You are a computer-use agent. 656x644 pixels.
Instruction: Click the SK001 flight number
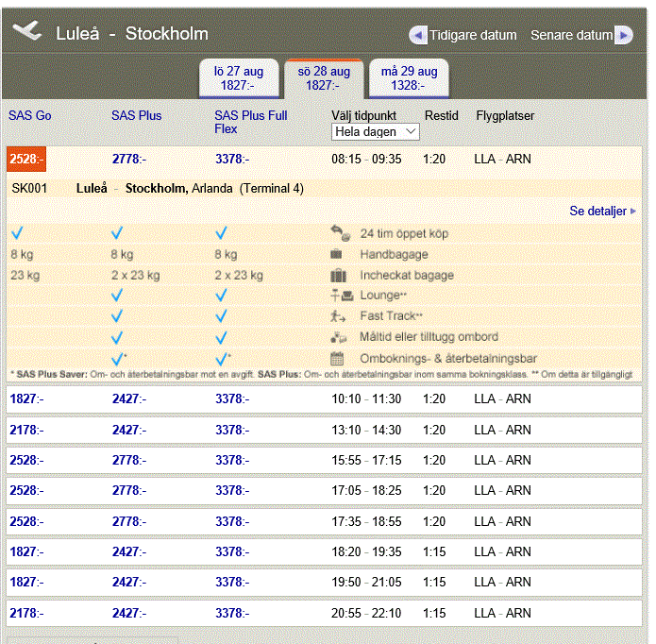29,188
